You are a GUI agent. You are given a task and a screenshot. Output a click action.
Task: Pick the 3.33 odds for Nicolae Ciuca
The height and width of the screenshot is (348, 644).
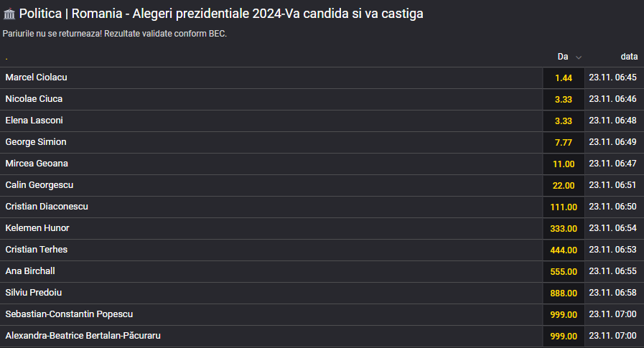[x=564, y=99]
